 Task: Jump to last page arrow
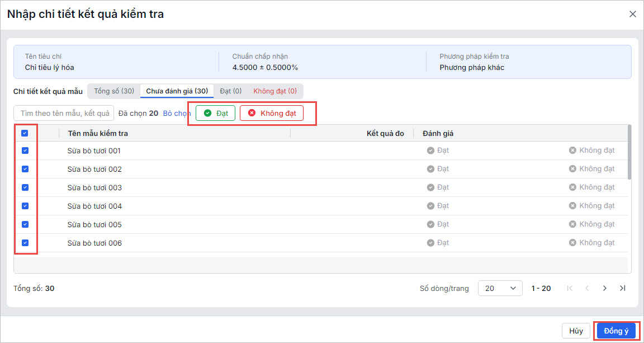(623, 288)
